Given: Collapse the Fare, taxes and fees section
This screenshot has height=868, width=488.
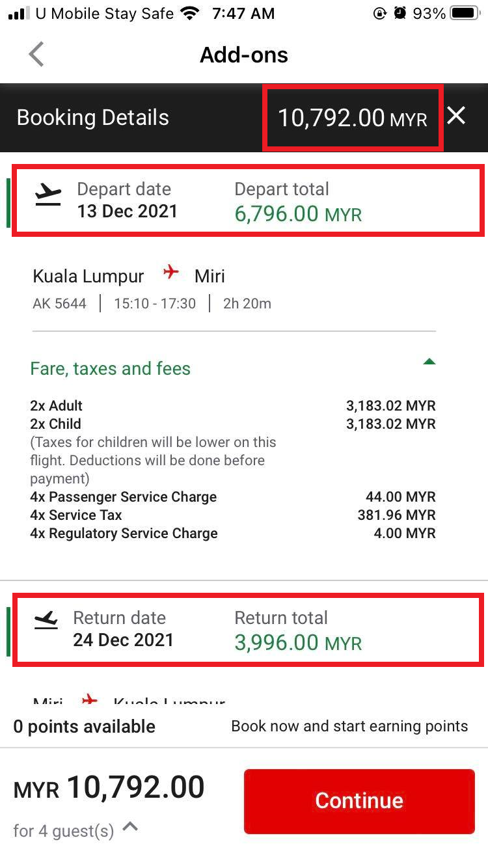Looking at the screenshot, I should (429, 362).
